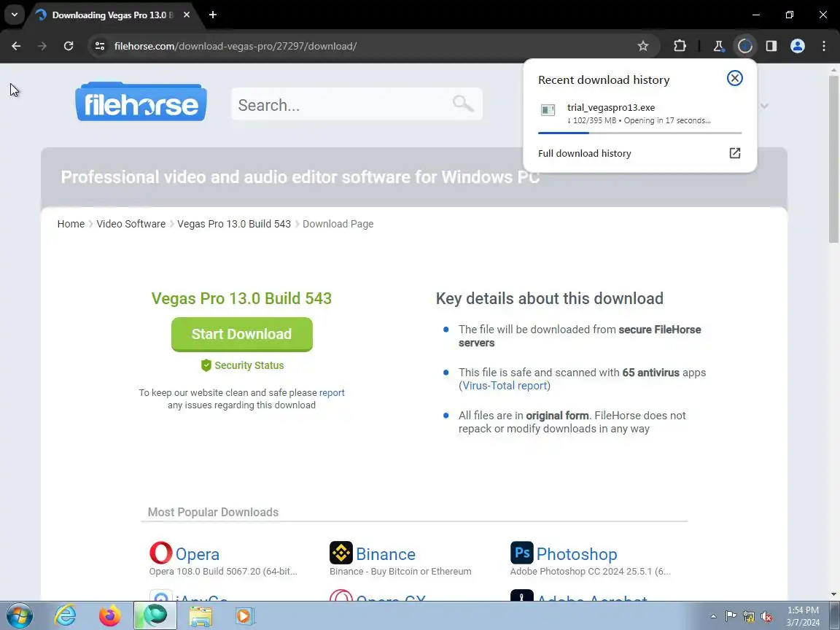Click the report link
The width and height of the screenshot is (840, 630).
click(332, 393)
